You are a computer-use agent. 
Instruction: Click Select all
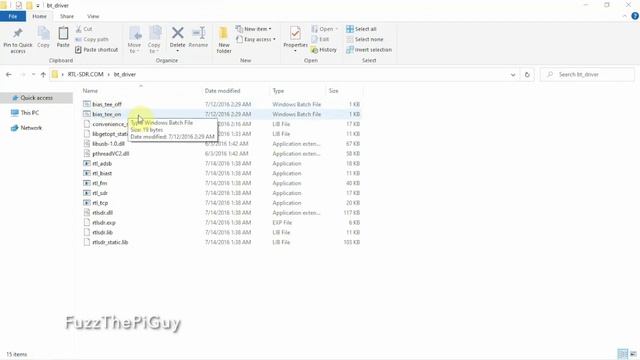click(x=361, y=29)
